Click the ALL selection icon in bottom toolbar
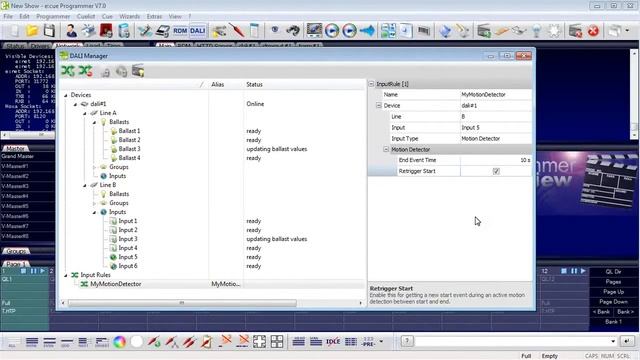This screenshot has height=360, width=640. (x=12, y=342)
